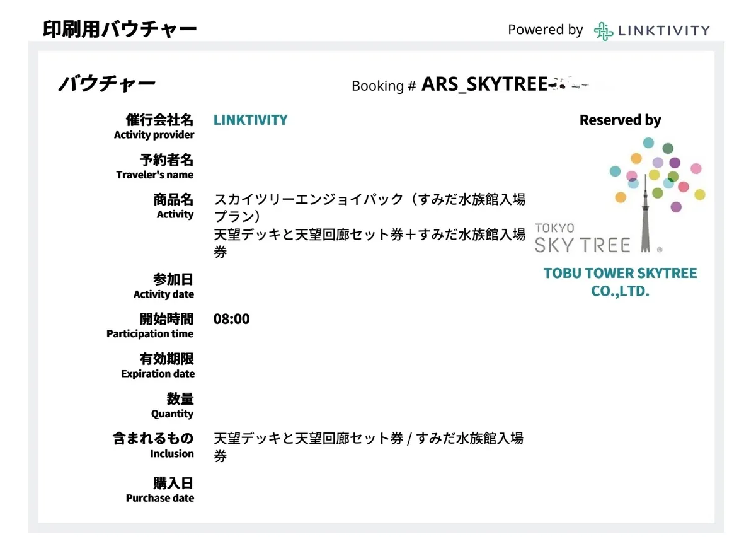Click the バウチャー heading
Screen dimensions: 756x556
[x=106, y=84]
